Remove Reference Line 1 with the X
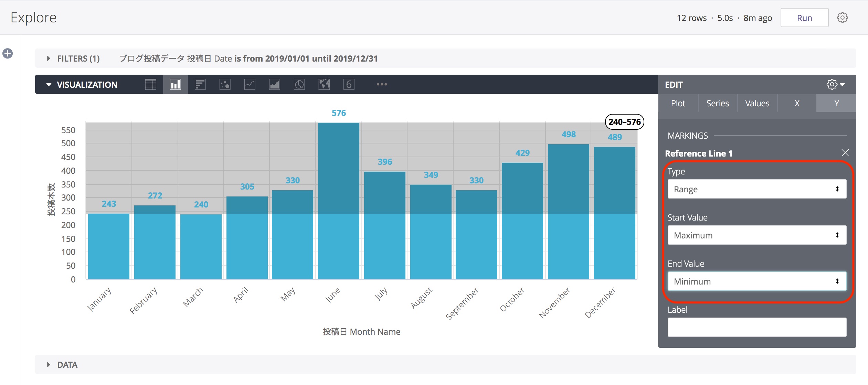868x385 pixels. click(846, 153)
